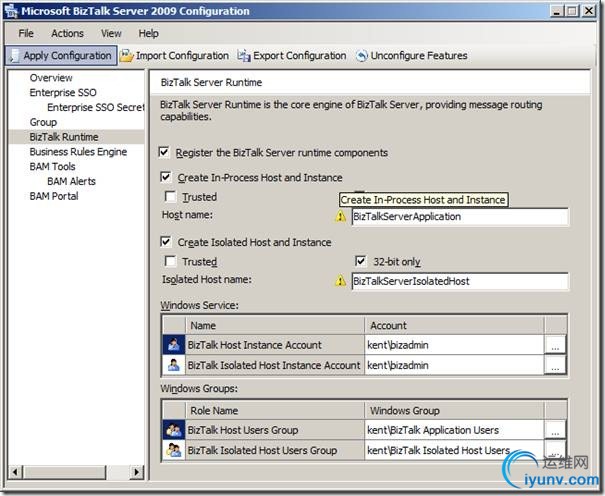The height and width of the screenshot is (496, 605).
Task: Click the tree panel horizontal scrollbar thumb
Action: 64,472
